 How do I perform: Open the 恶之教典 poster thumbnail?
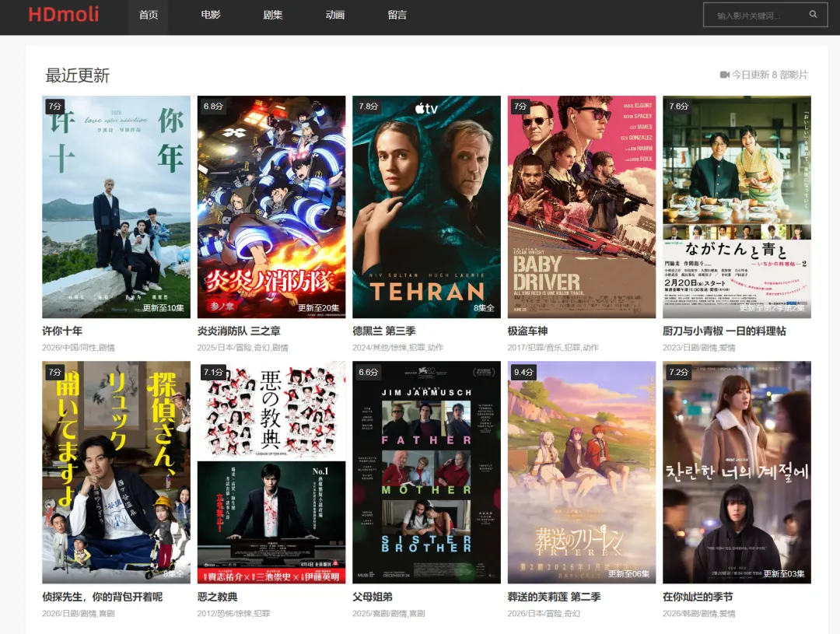pos(271,472)
